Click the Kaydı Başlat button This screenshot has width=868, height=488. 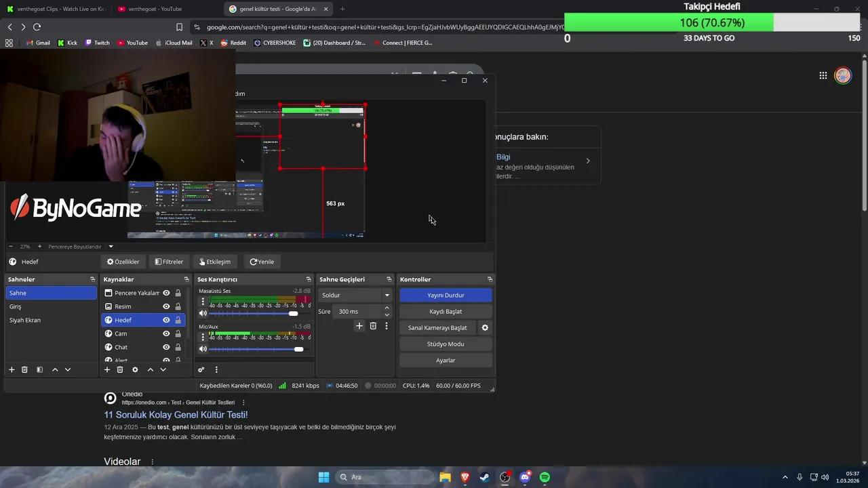(446, 312)
